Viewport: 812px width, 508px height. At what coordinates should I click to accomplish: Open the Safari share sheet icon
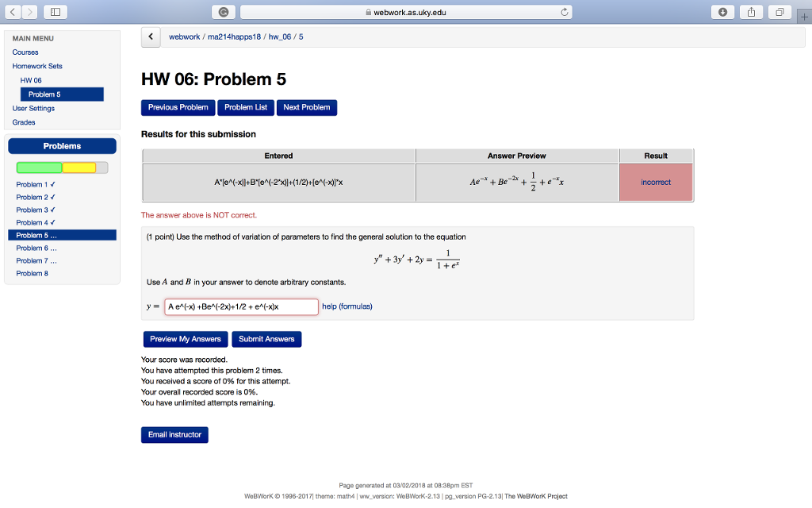pos(750,12)
